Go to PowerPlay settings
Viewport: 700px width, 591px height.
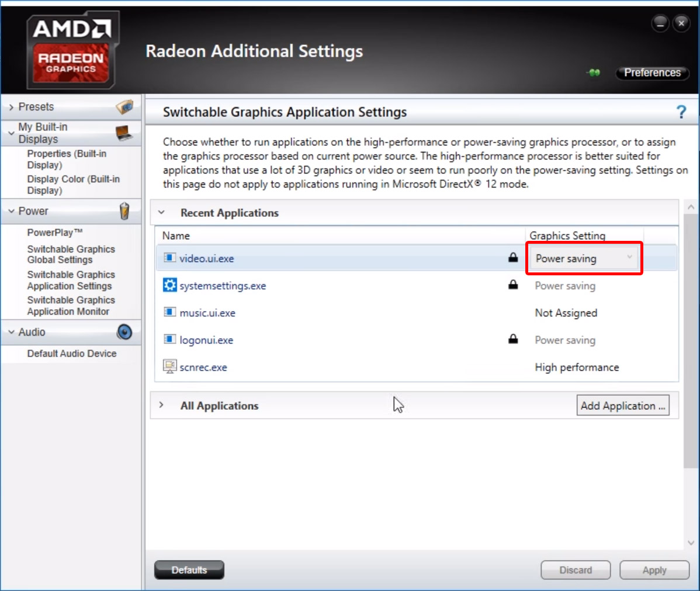[x=55, y=232]
